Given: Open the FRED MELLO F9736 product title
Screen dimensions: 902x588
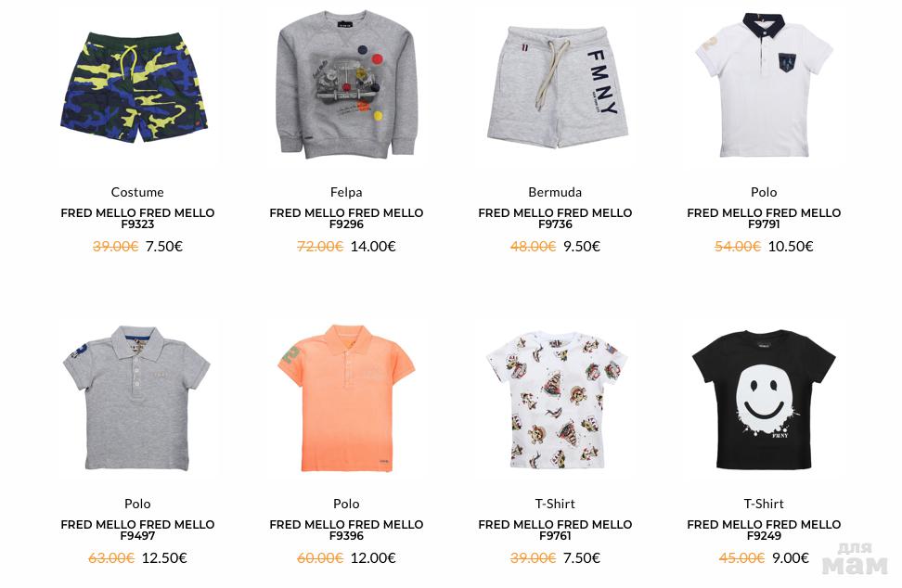Looking at the screenshot, I should pos(555,219).
